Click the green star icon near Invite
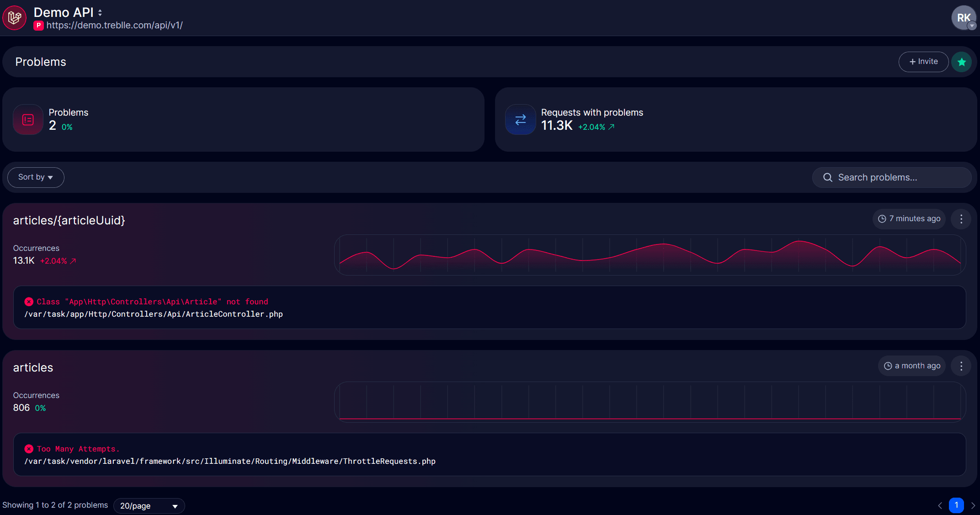Image resolution: width=980 pixels, height=515 pixels. [x=962, y=62]
